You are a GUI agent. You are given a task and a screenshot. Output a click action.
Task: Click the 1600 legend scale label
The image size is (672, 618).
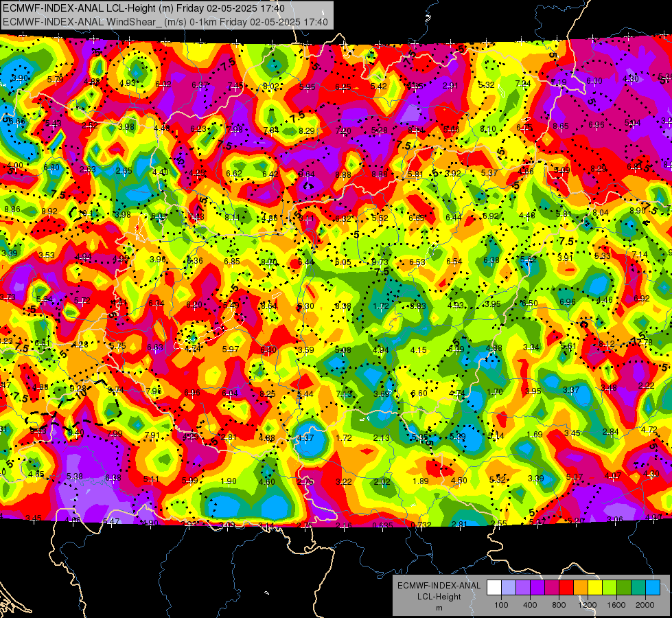(616, 605)
